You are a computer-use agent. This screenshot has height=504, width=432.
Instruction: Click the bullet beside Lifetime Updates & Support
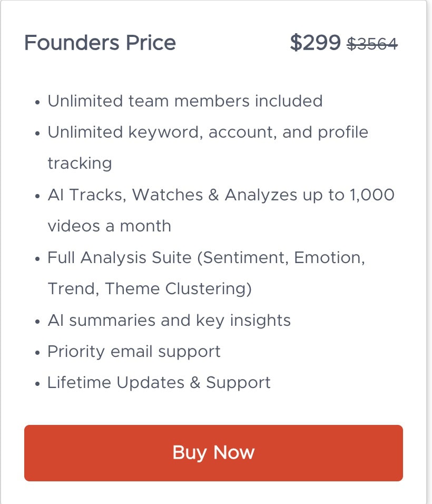[37, 383]
